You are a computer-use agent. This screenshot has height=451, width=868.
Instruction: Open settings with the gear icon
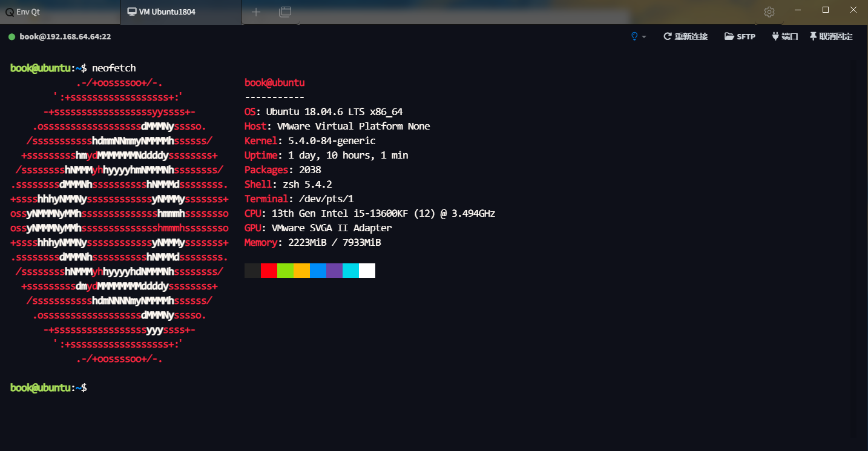769,12
